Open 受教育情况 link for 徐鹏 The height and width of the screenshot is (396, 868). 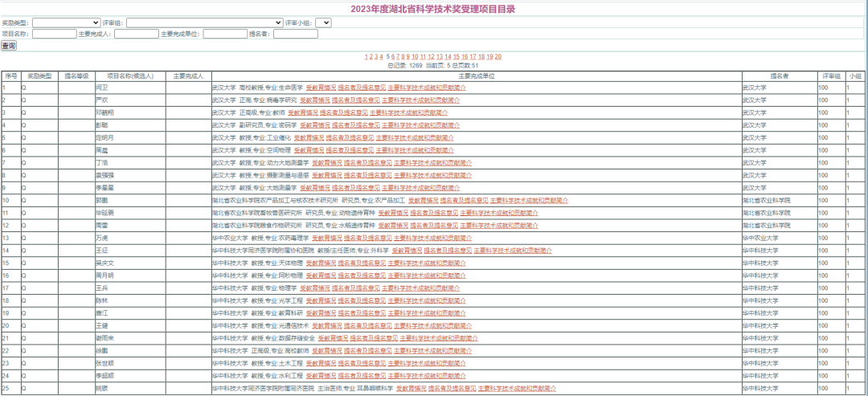[x=327, y=351]
